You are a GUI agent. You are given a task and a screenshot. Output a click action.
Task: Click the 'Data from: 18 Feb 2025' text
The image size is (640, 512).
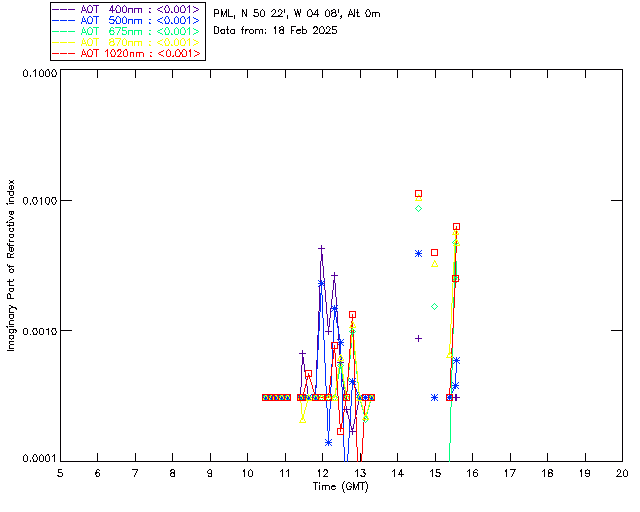coord(276,31)
